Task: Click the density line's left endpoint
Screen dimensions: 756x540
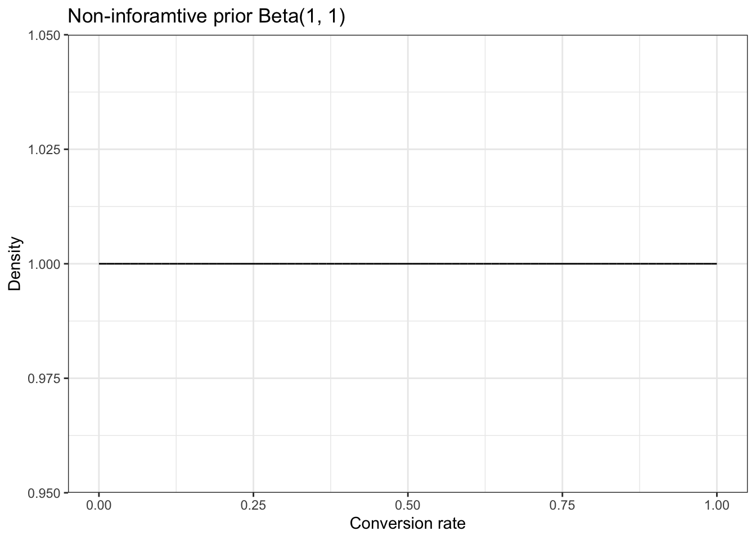Action: tap(100, 263)
